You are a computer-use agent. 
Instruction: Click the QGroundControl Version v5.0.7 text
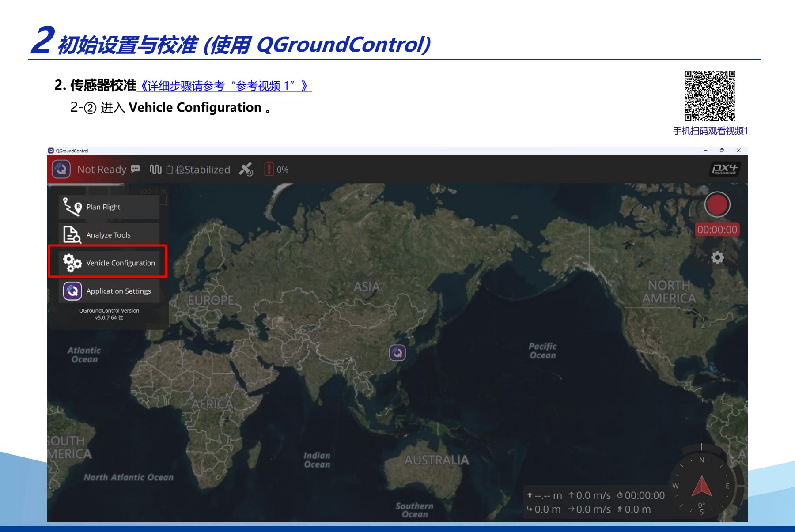pyautogui.click(x=109, y=314)
